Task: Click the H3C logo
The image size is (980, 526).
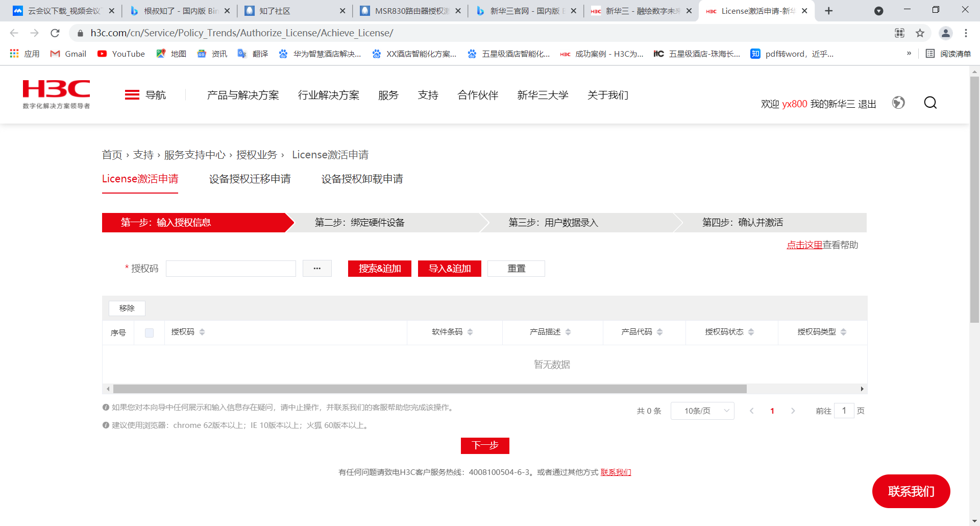Action: [x=56, y=94]
